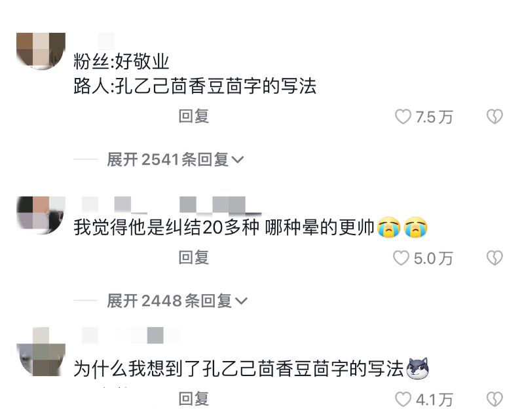Reply to the 20多种 comment
The image size is (524, 420).
(194, 258)
